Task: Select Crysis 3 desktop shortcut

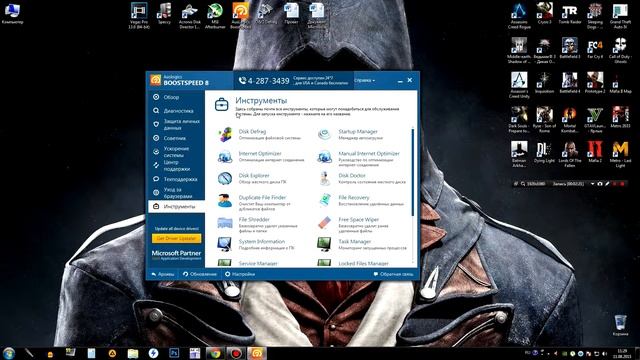Action: point(544,13)
